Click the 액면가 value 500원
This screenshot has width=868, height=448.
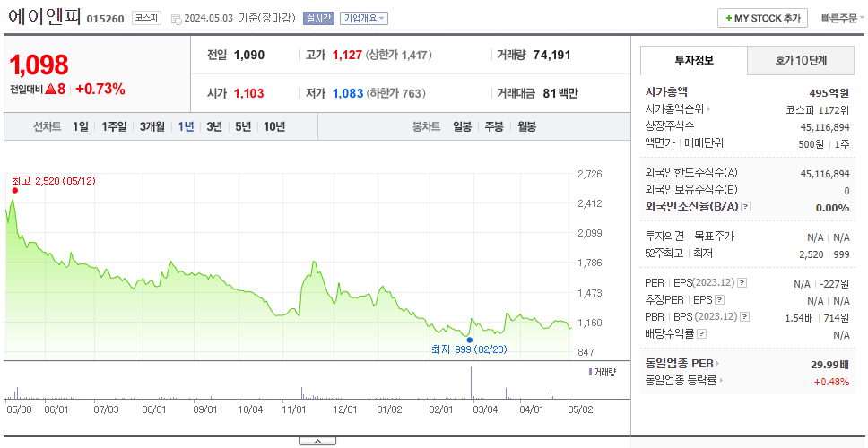tap(812, 143)
